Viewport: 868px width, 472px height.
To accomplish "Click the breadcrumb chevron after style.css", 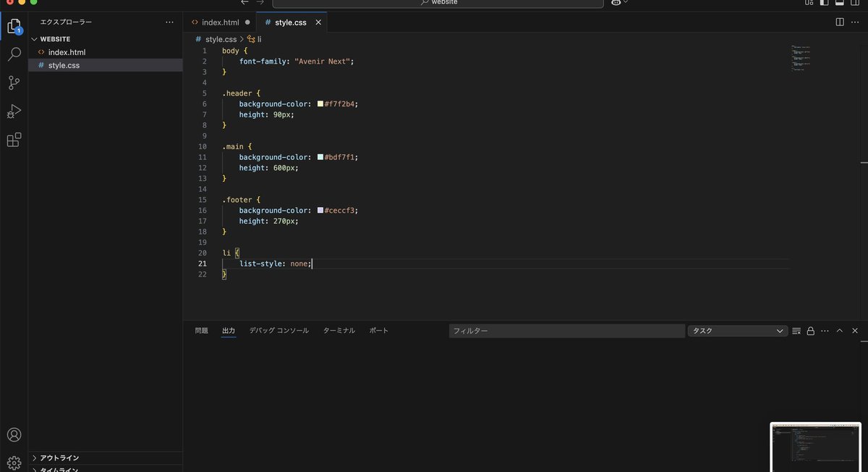I will pyautogui.click(x=242, y=39).
